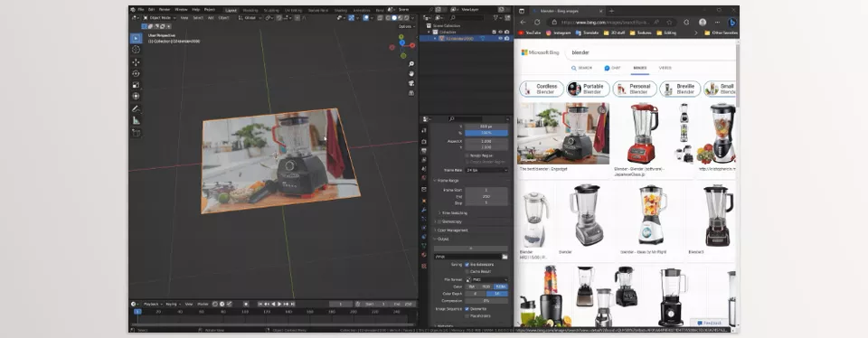The image size is (868, 338).
Task: Click the Cordless Blender suggestion chip
Action: coord(542,89)
